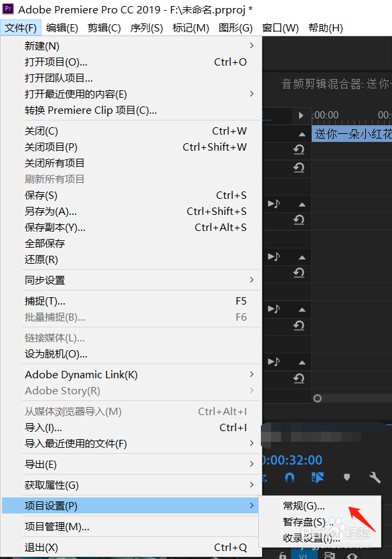The height and width of the screenshot is (559, 392).
Task: Expand Adobe Dynamic Link(K) submenu
Action: pyautogui.click(x=131, y=375)
